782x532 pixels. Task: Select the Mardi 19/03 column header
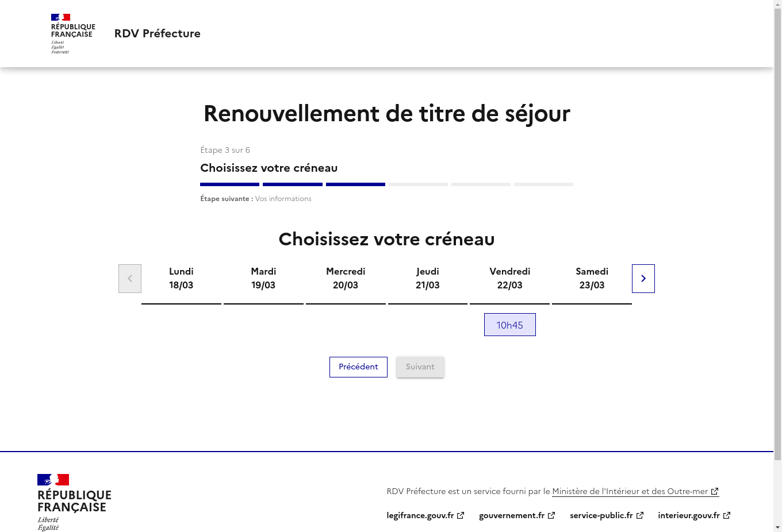(263, 278)
